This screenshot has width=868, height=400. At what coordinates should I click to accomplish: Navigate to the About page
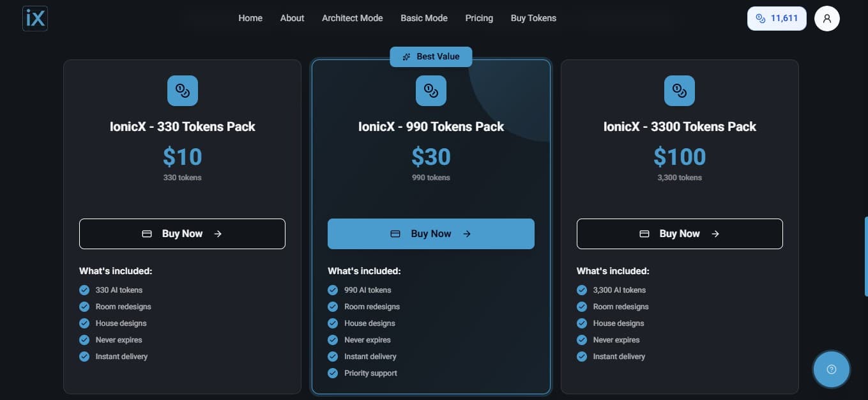[x=292, y=18]
